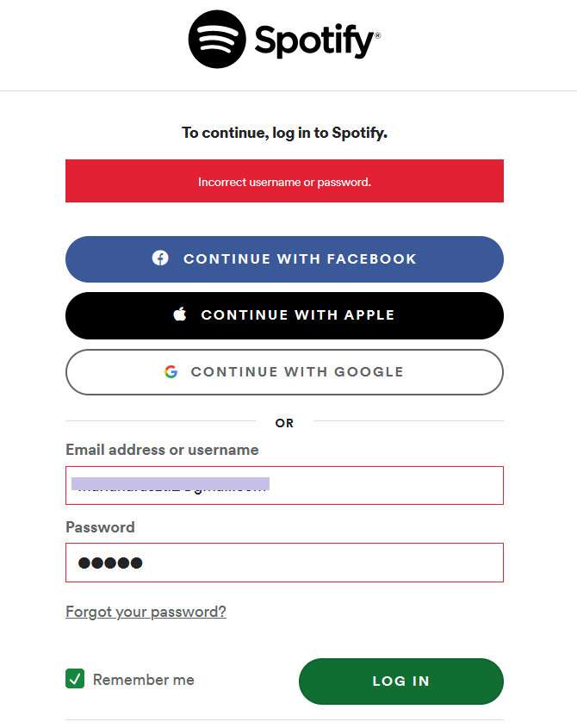
Task: Uncheck the green Remember me checkbox
Action: [x=75, y=679]
